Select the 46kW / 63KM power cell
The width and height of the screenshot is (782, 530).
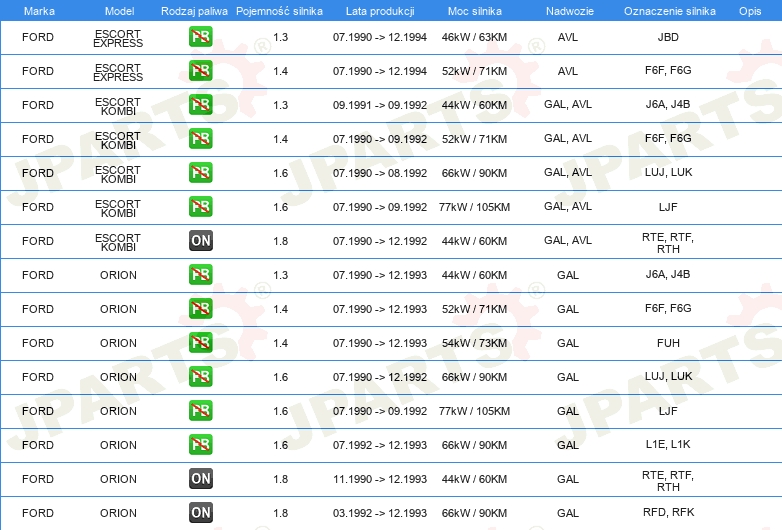click(x=474, y=37)
